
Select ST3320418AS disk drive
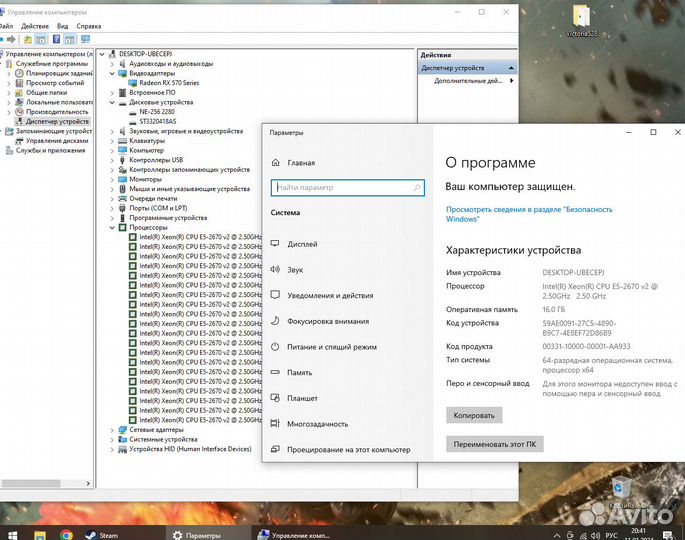[158, 121]
